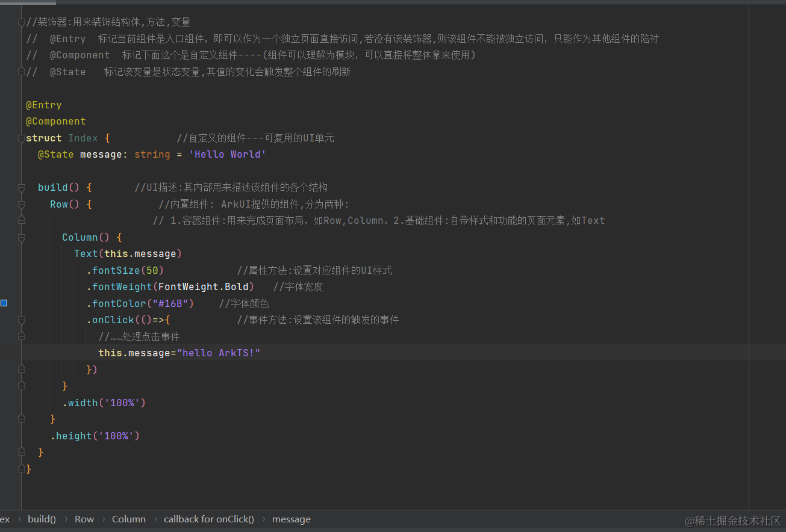
Task: Click fold end marker of build() closing brace
Action: click(x=22, y=452)
